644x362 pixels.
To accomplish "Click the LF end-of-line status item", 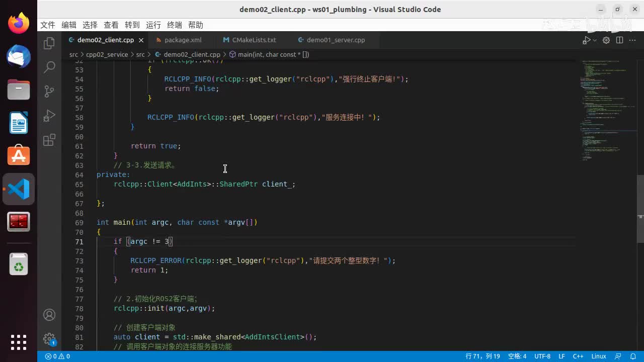I will tap(561, 356).
